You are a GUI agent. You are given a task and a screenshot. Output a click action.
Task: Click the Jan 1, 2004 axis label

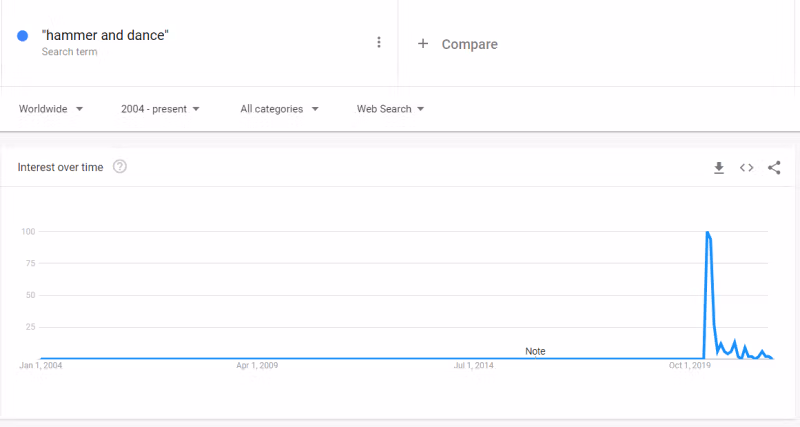coord(41,366)
